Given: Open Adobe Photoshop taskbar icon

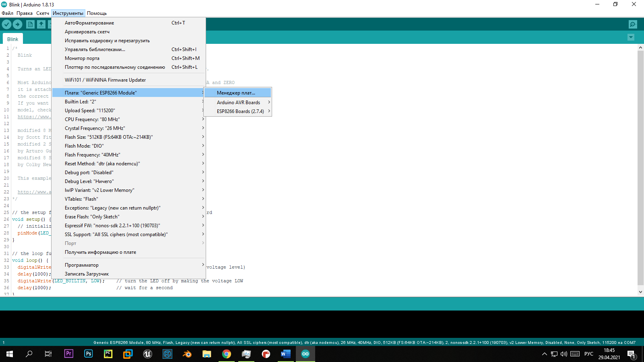Looking at the screenshot, I should tap(89, 354).
